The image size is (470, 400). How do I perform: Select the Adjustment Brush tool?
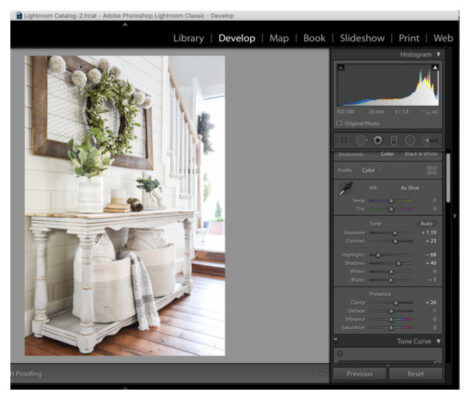tap(431, 141)
